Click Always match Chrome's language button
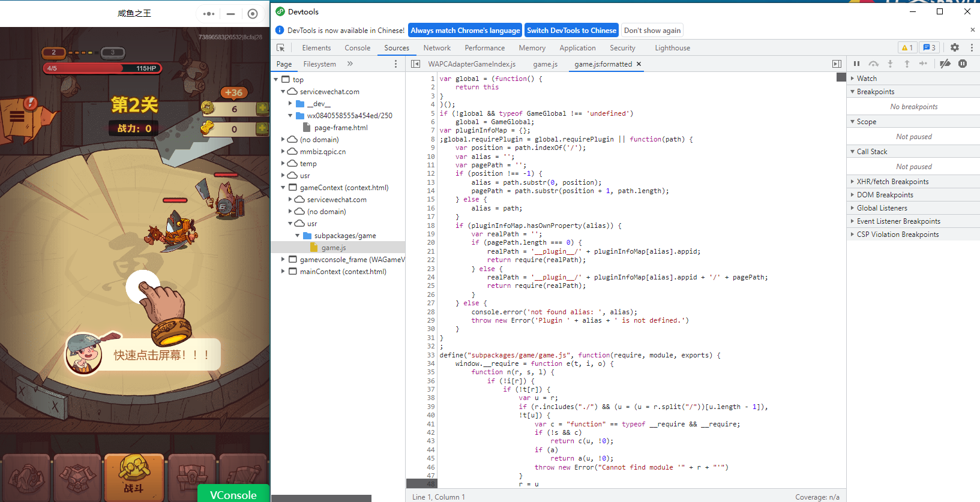980x502 pixels. click(x=465, y=31)
